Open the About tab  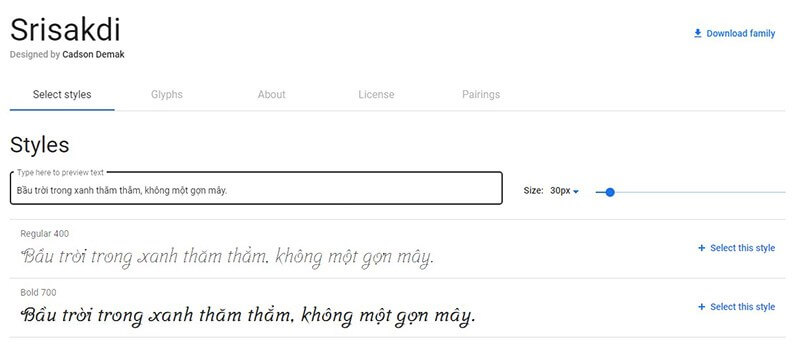(x=271, y=94)
